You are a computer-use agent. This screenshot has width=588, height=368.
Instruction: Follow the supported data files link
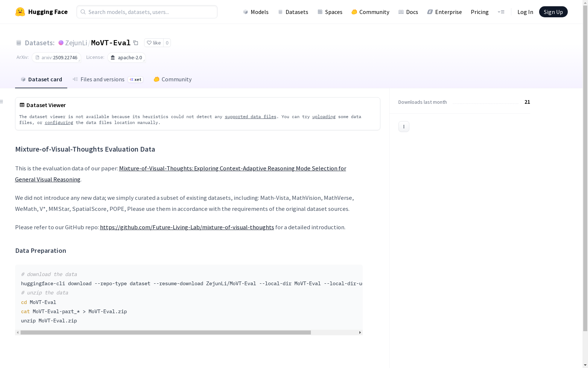click(251, 117)
